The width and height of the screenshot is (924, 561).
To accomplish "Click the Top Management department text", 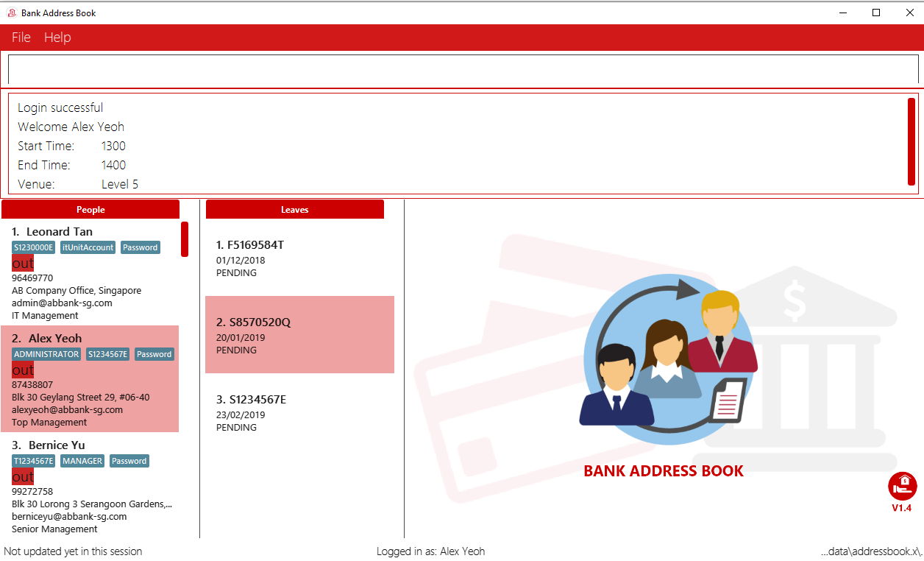I will click(x=49, y=422).
